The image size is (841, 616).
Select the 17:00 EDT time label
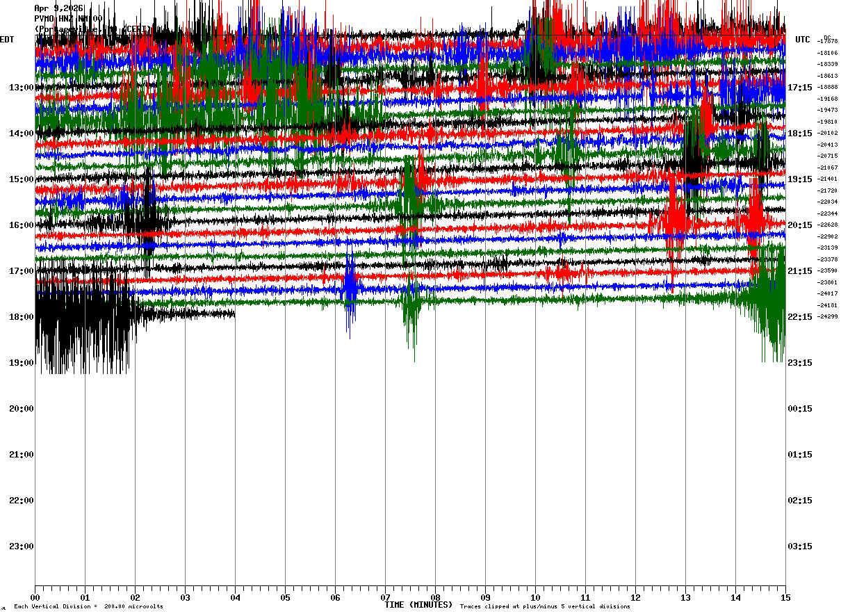point(22,271)
